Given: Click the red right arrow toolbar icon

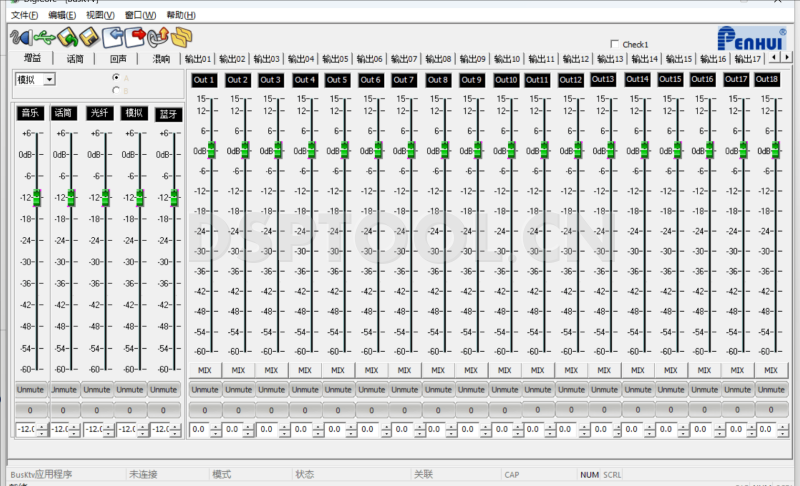Looking at the screenshot, I should pos(136,37).
